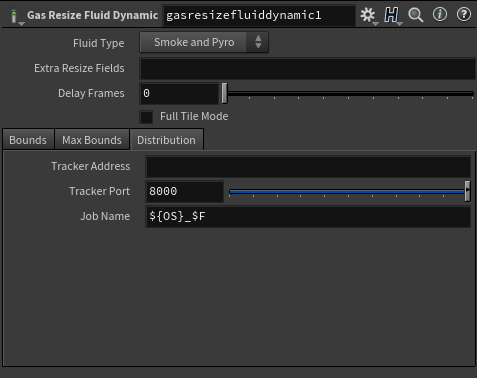Click the Tracker Port slider handle
Image resolution: width=477 pixels, height=378 pixels.
467,191
